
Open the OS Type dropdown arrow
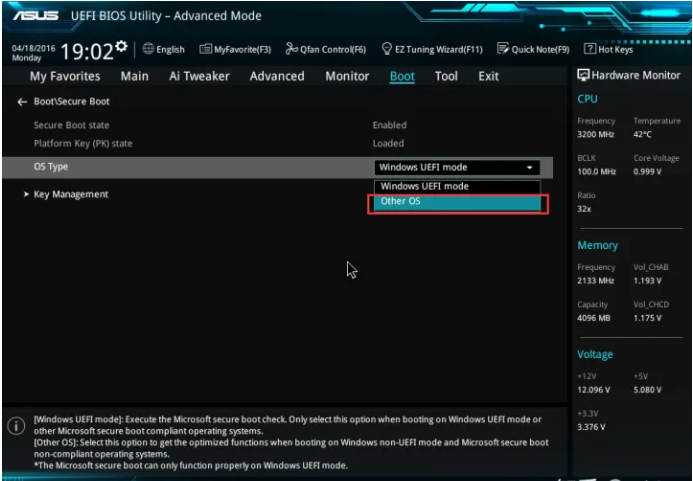[529, 168]
